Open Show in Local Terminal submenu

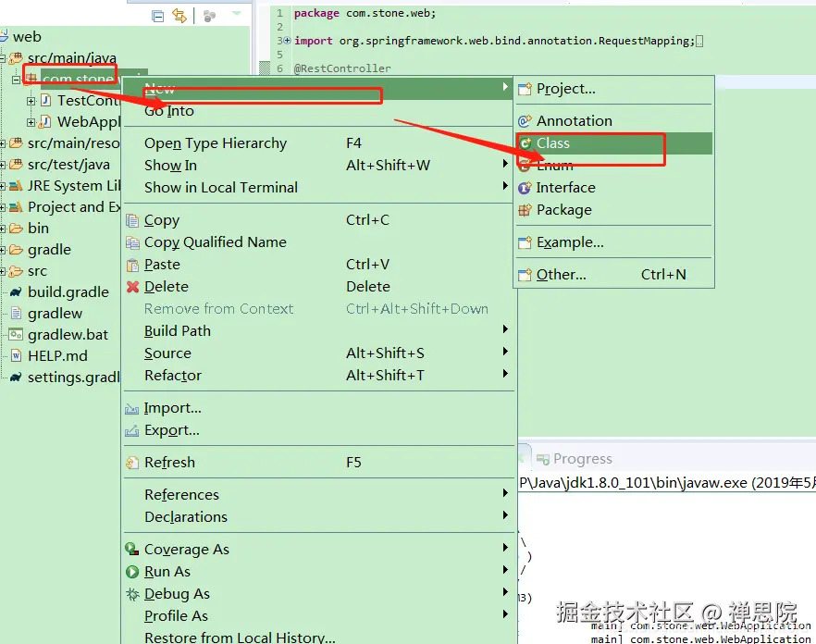point(318,188)
